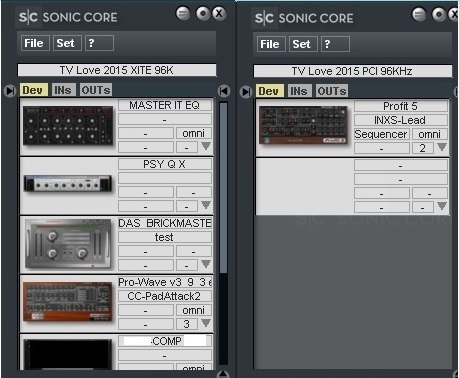Click Pro-Wave v3 9 3 name field
The image size is (459, 378).
[x=165, y=282]
